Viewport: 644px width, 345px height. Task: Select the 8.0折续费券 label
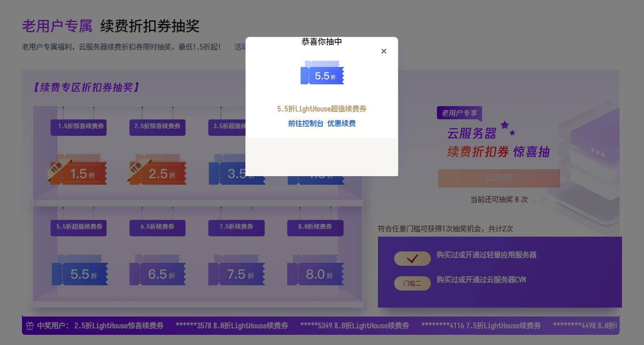[315, 227]
